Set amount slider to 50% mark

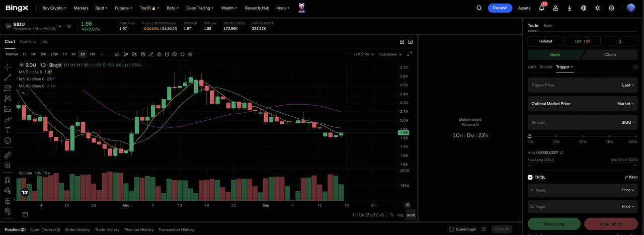[583, 136]
